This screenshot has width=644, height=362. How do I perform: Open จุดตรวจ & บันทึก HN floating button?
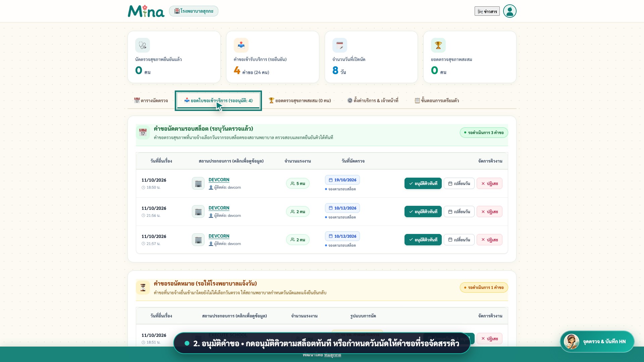pos(597,342)
